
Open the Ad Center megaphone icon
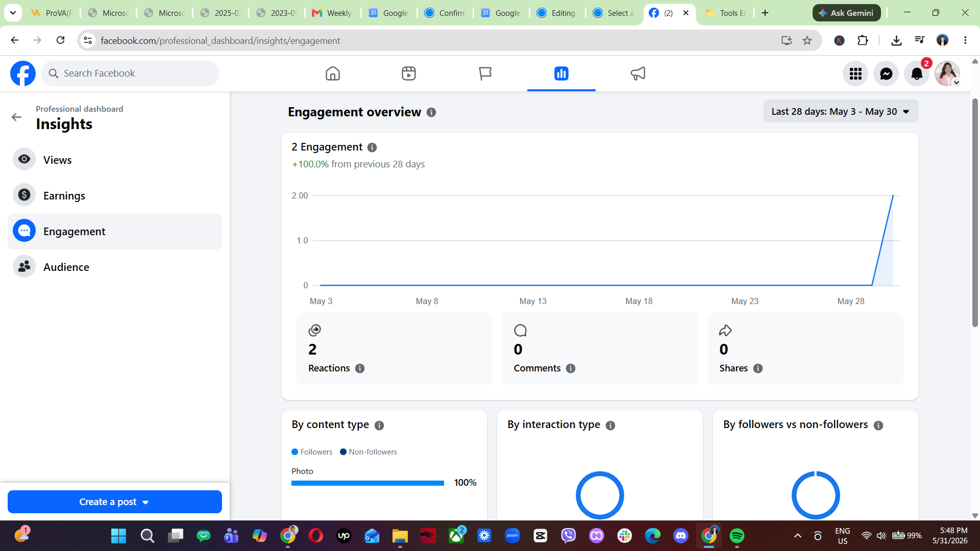pos(638,73)
